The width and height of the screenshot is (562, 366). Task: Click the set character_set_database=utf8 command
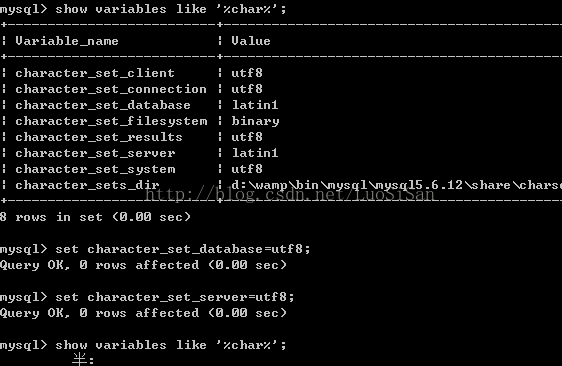click(x=183, y=249)
